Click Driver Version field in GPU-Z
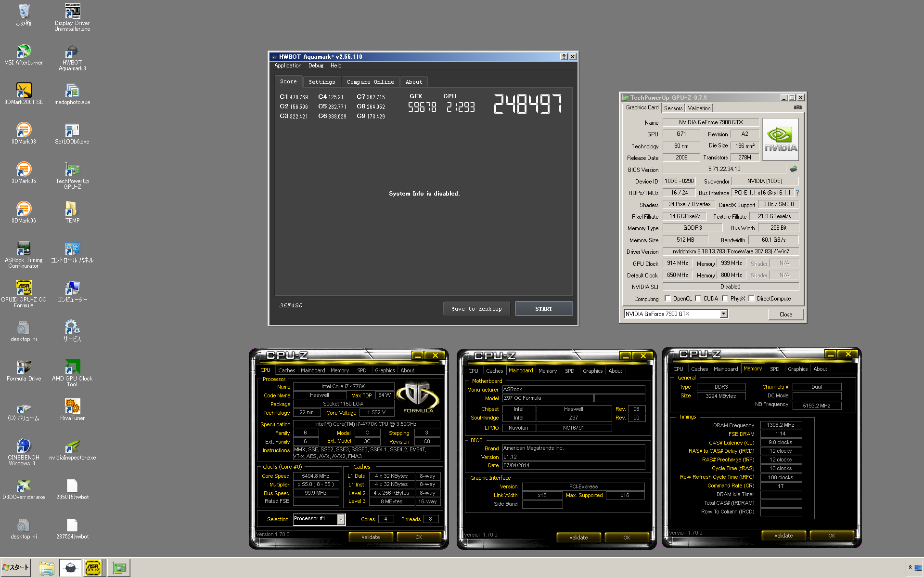The width and height of the screenshot is (924, 578). pos(731,251)
